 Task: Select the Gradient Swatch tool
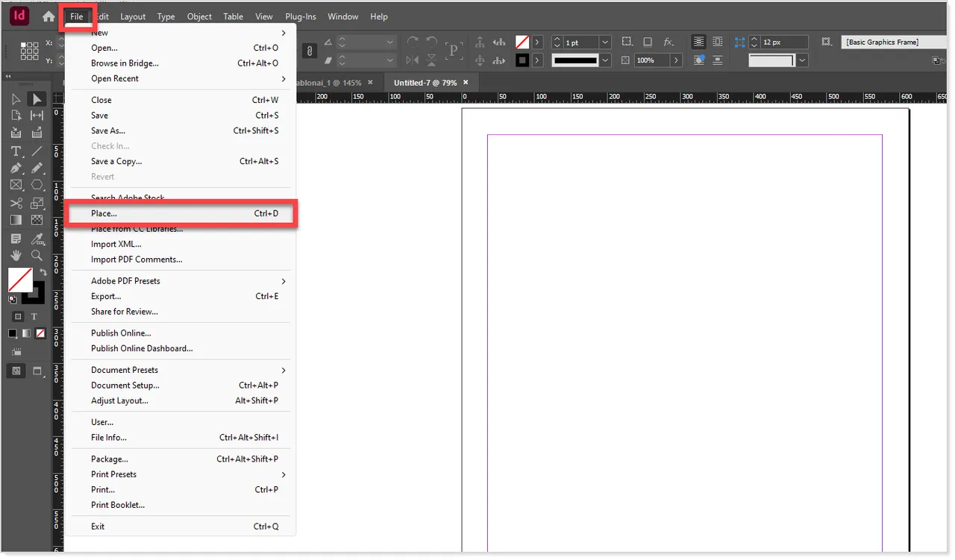tap(16, 218)
